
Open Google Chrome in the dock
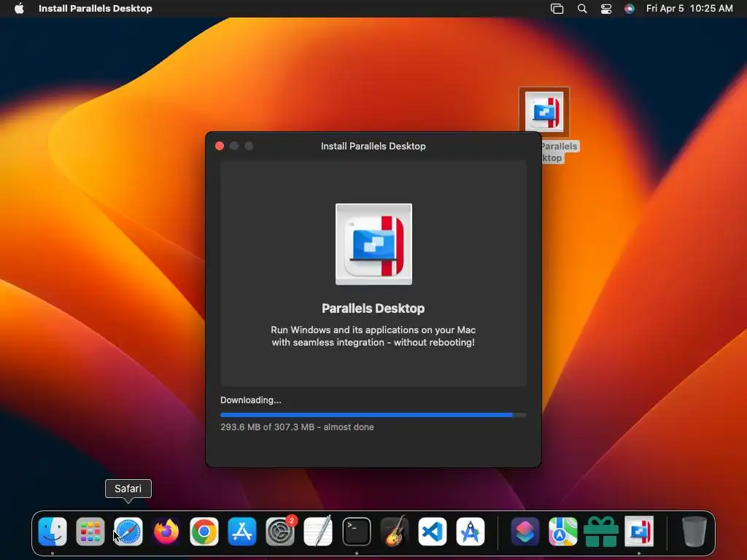(204, 531)
